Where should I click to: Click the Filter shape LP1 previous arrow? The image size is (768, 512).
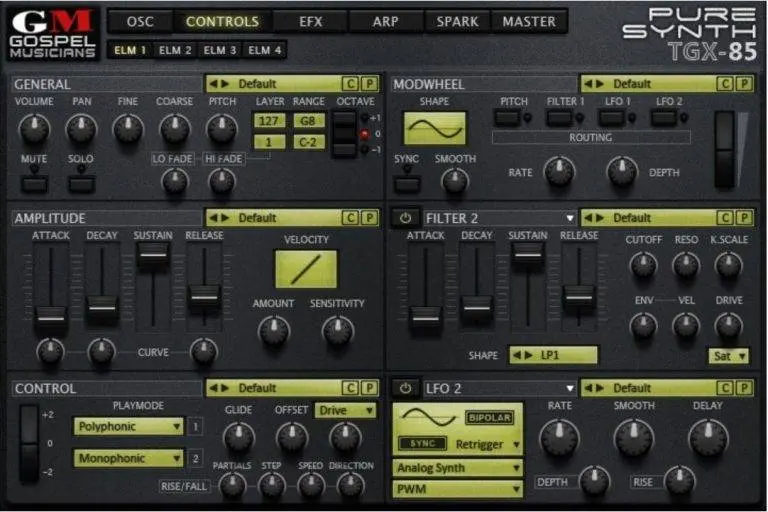(x=517, y=355)
